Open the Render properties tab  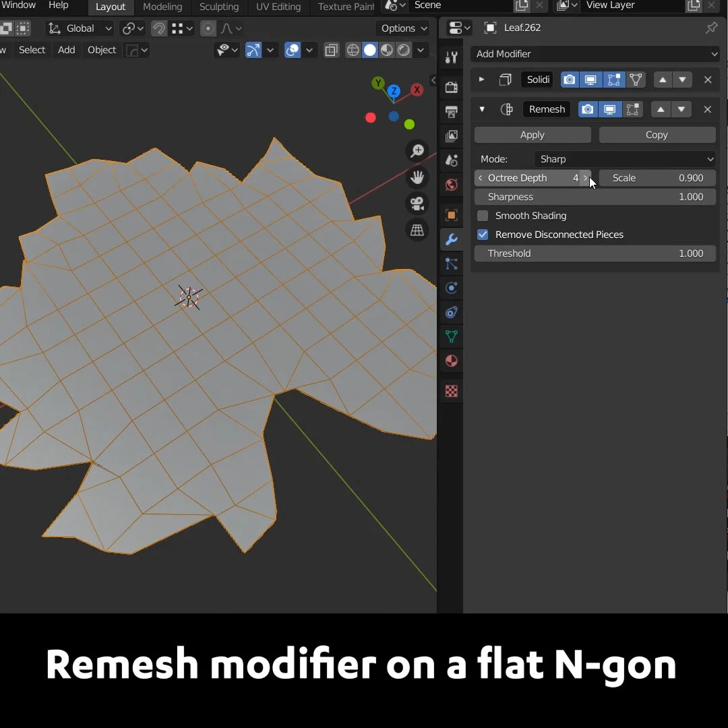pos(451,87)
